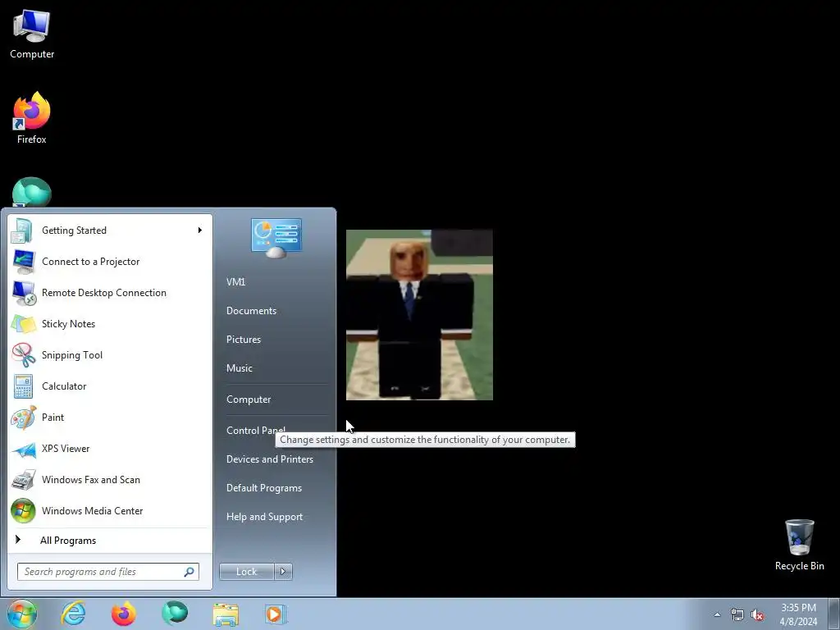Image resolution: width=840 pixels, height=630 pixels.
Task: Click the teal globe browser taskbar icon
Action: pyautogui.click(x=175, y=614)
